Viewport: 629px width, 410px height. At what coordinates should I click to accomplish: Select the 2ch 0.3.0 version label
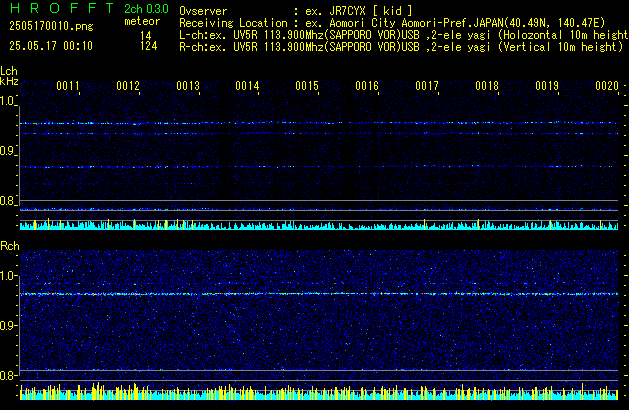tap(146, 8)
